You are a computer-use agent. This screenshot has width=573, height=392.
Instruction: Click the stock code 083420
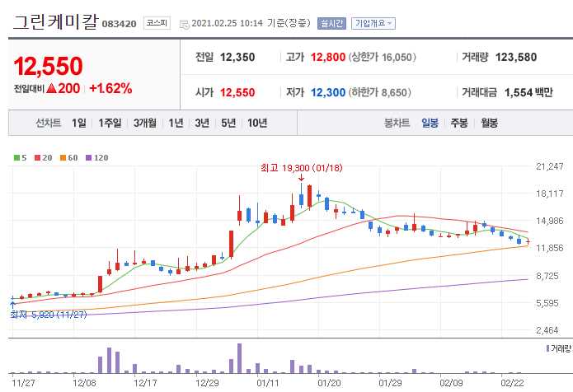[x=119, y=24]
